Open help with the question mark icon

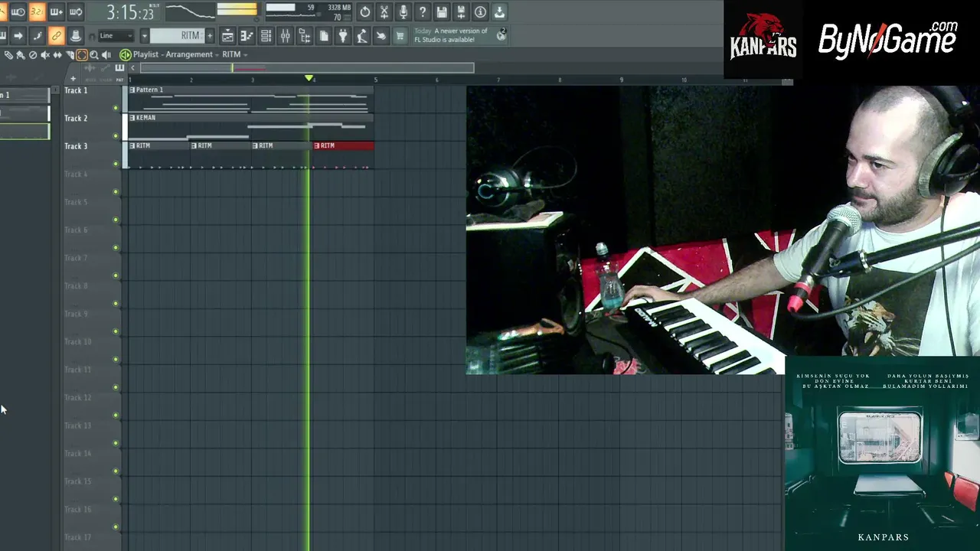tap(423, 12)
